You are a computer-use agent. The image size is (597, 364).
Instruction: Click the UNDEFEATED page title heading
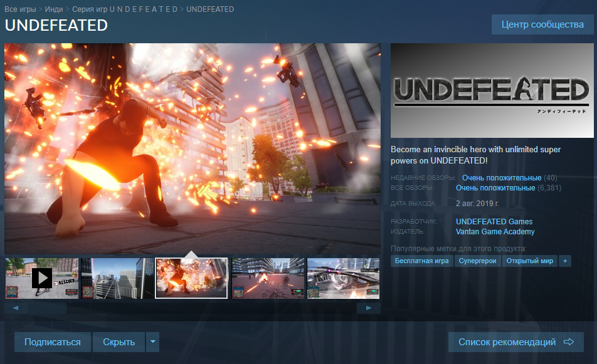[56, 26]
